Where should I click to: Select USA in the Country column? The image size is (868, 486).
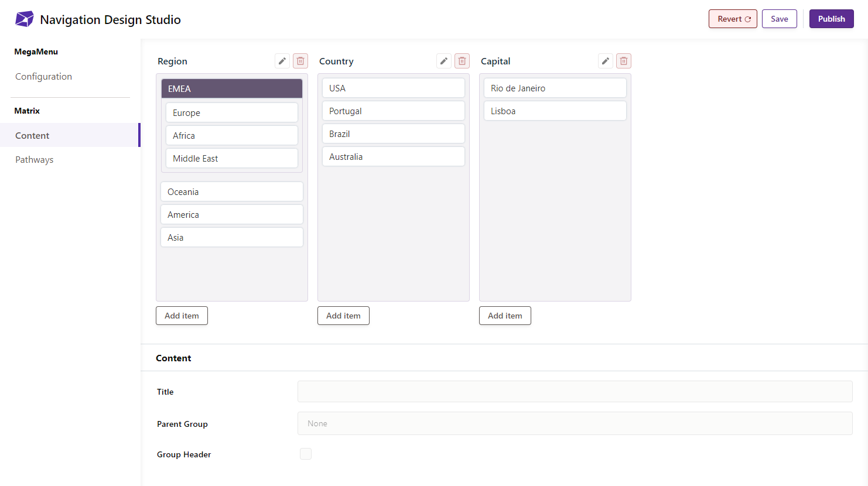pos(394,88)
